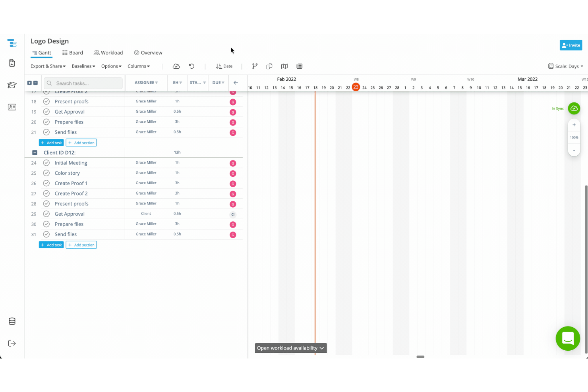Click the vertical scrollbar on right edge

pos(586,269)
